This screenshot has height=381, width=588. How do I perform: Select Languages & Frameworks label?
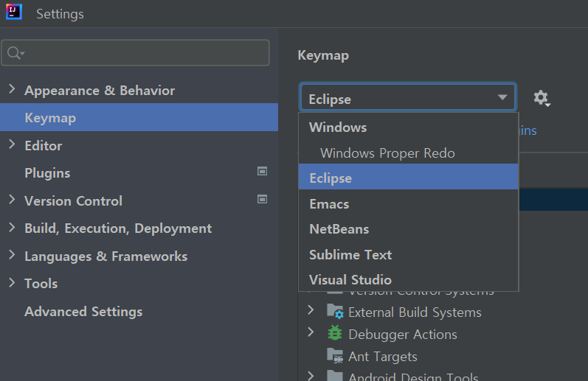coord(106,256)
